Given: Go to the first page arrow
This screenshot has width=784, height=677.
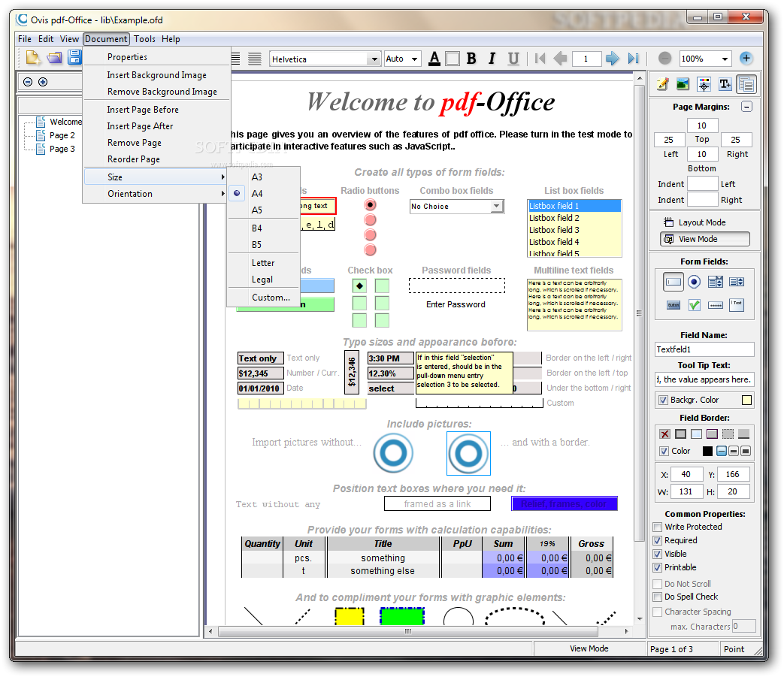Looking at the screenshot, I should click(540, 59).
